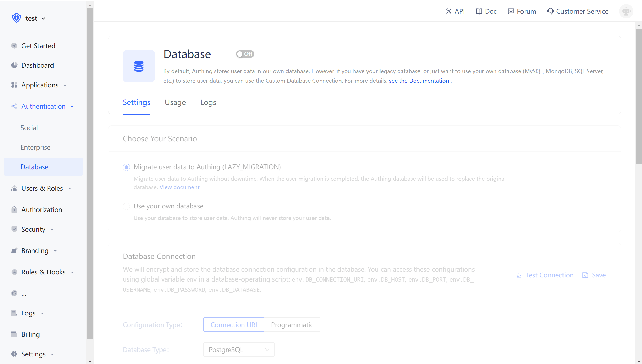Open the View document link

[179, 187]
